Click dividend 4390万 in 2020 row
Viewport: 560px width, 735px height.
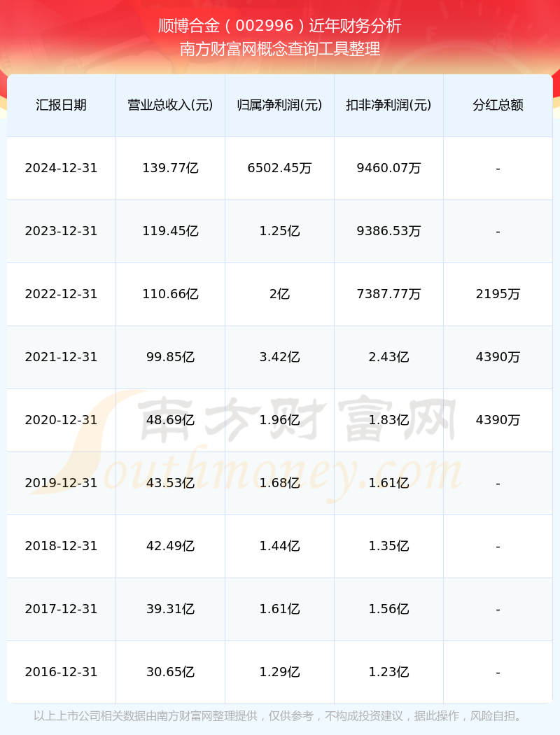tap(498, 420)
